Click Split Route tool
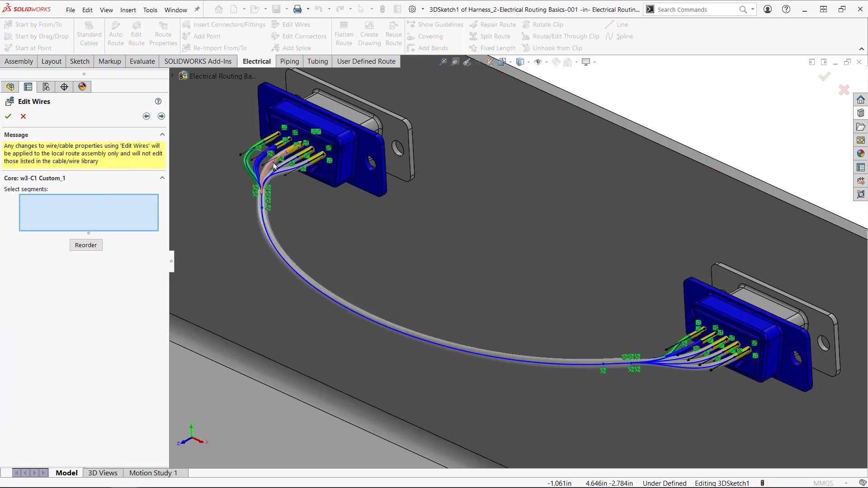Screen dimensions: 868x488 point(490,36)
